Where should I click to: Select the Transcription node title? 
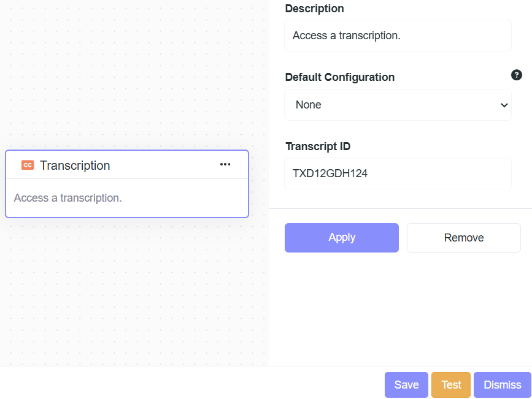point(75,165)
